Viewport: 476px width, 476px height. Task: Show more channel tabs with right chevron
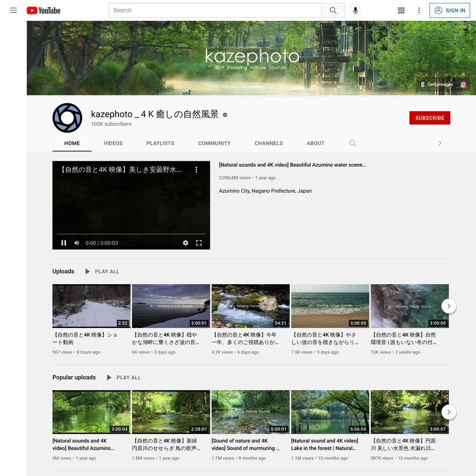click(x=440, y=143)
